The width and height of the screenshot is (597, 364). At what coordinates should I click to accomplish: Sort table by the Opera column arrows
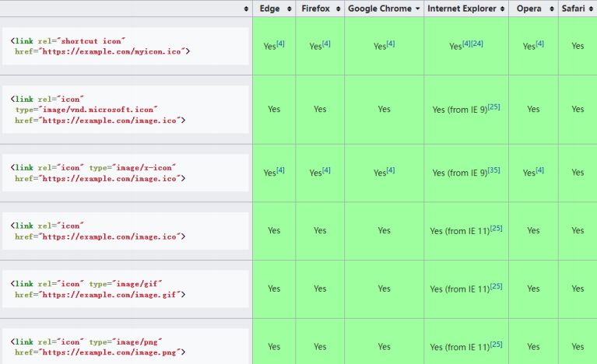[552, 9]
